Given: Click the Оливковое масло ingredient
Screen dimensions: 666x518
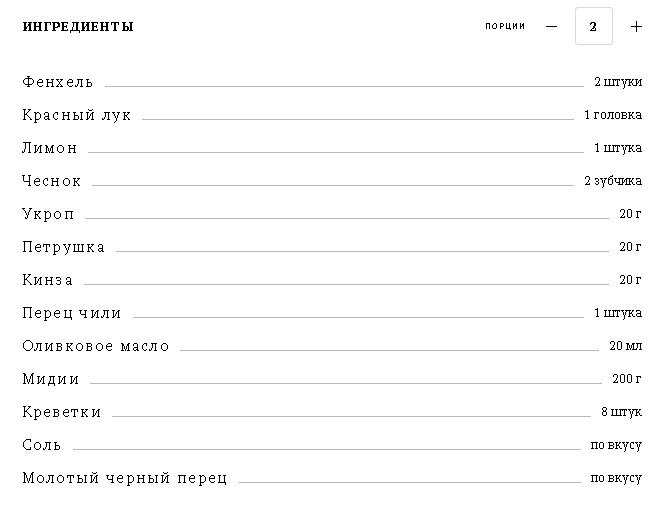Looking at the screenshot, I should click(x=96, y=346).
